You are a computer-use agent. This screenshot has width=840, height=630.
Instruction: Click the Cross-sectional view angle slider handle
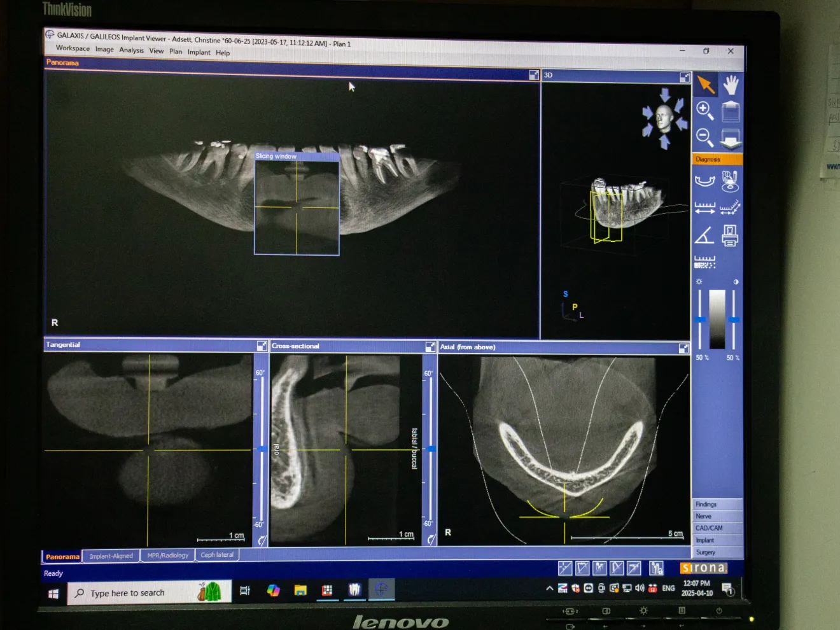[431, 449]
